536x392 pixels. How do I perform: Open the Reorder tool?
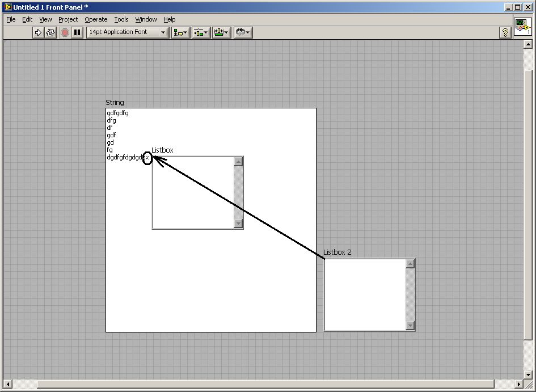pyautogui.click(x=243, y=32)
